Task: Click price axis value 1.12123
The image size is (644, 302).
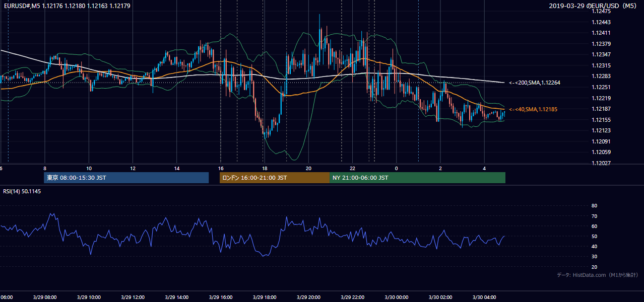Action: (602, 130)
